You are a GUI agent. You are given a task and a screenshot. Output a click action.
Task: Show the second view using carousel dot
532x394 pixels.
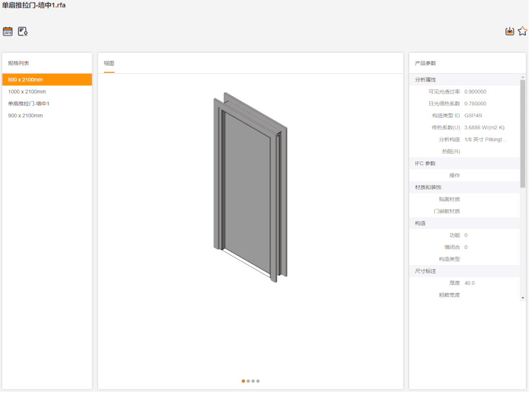[248, 381]
